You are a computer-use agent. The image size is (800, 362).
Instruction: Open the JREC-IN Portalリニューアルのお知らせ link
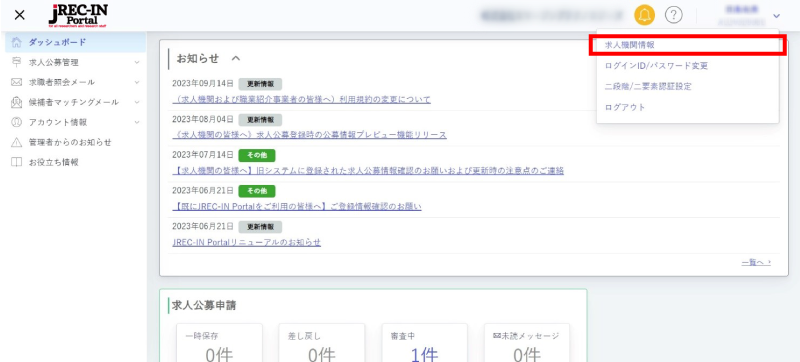point(246,242)
